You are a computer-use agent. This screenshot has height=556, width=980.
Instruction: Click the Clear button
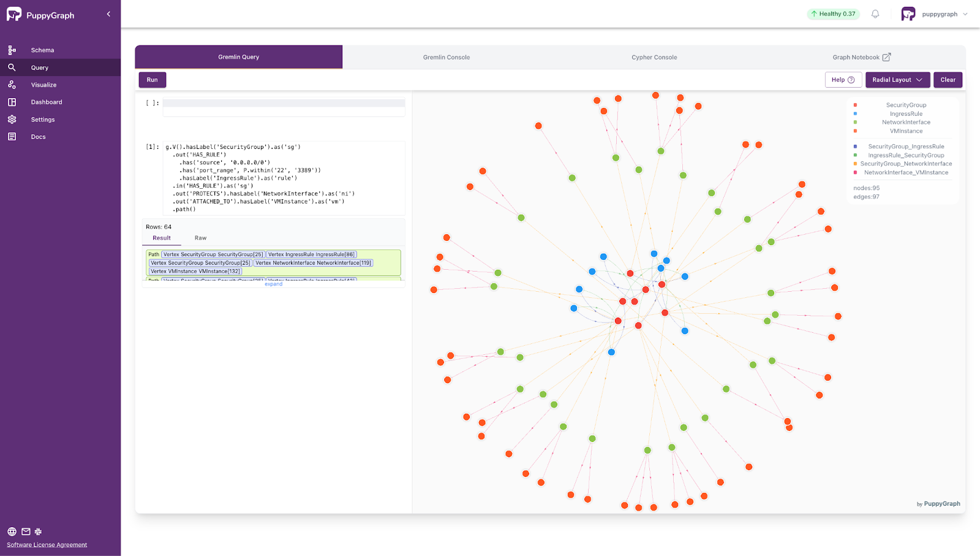(948, 80)
